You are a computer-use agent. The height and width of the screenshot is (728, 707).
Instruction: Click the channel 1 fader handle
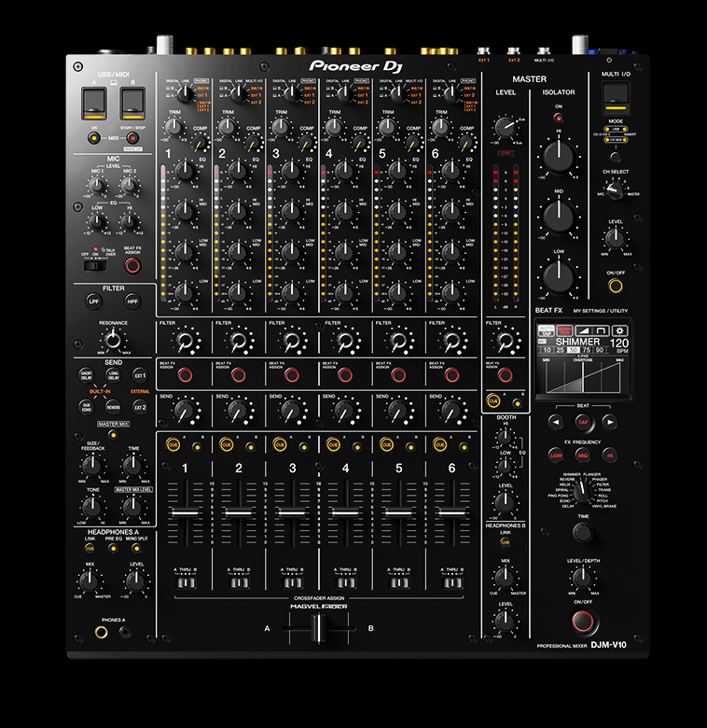pos(186,512)
